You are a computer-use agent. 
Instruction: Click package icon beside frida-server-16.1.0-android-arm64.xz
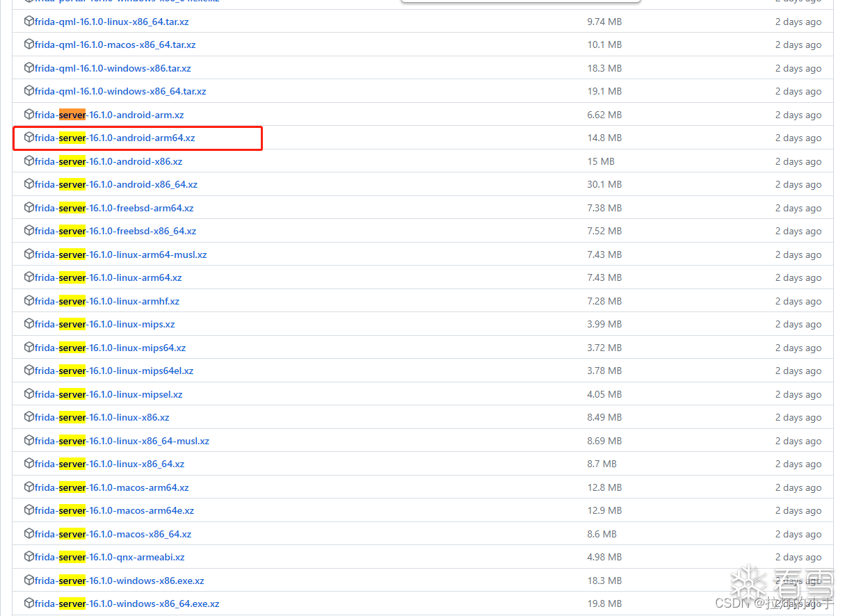point(29,138)
